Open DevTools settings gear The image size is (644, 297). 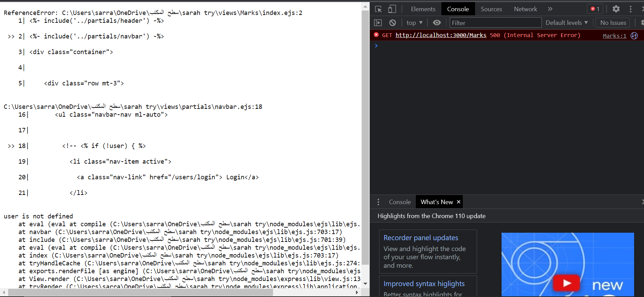[x=616, y=9]
